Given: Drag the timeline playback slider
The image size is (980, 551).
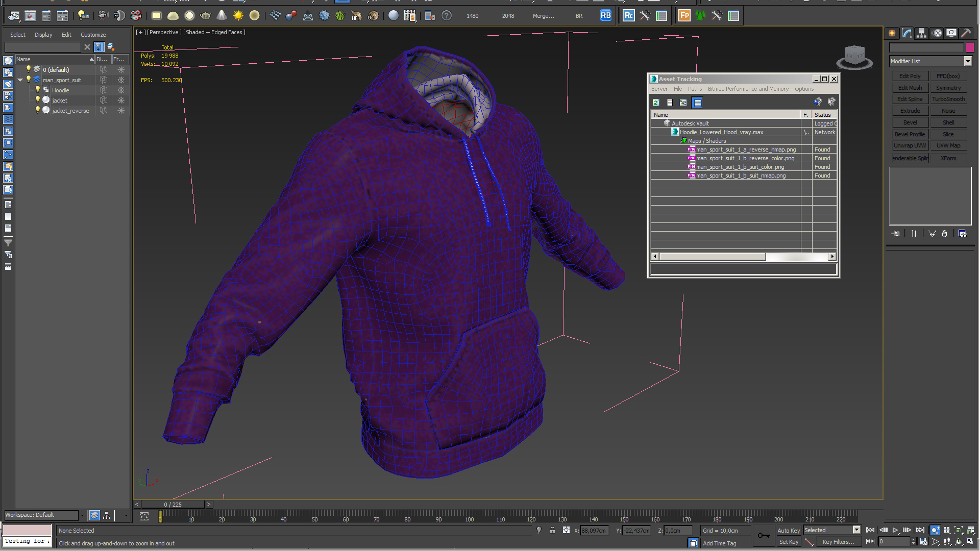Looking at the screenshot, I should (x=173, y=504).
